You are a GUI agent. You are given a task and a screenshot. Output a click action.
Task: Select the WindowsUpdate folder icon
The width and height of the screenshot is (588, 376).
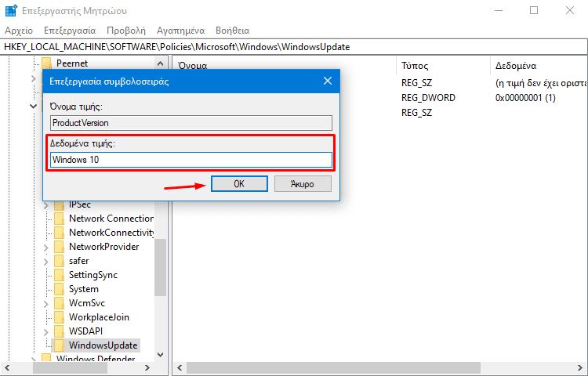pyautogui.click(x=59, y=345)
